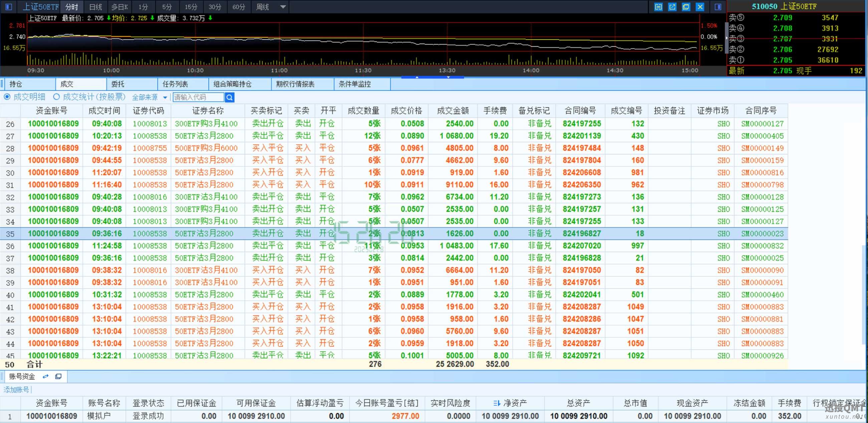Open the 条件单监控 tab
This screenshot has width=868, height=423.
click(x=362, y=84)
